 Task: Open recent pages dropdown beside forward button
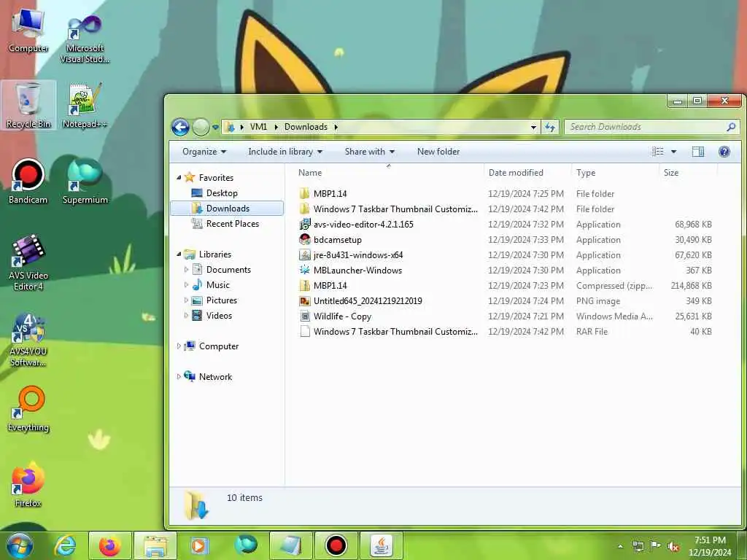215,128
